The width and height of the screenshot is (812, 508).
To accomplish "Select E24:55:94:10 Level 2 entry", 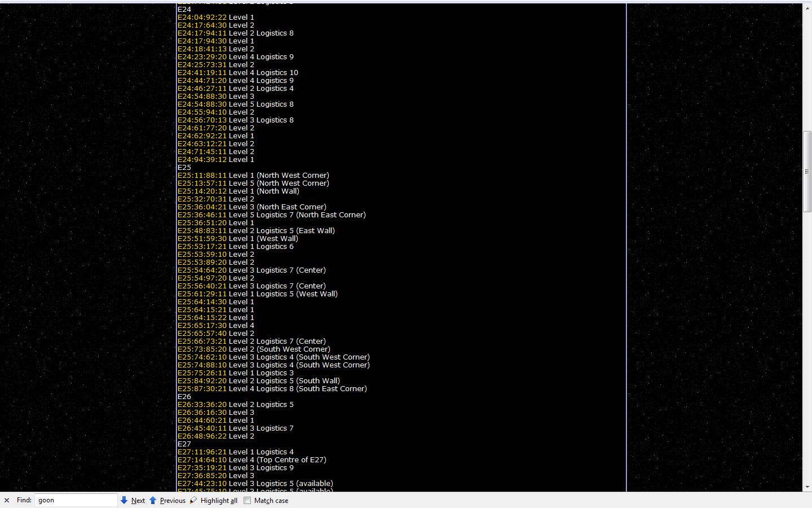I will click(x=216, y=112).
